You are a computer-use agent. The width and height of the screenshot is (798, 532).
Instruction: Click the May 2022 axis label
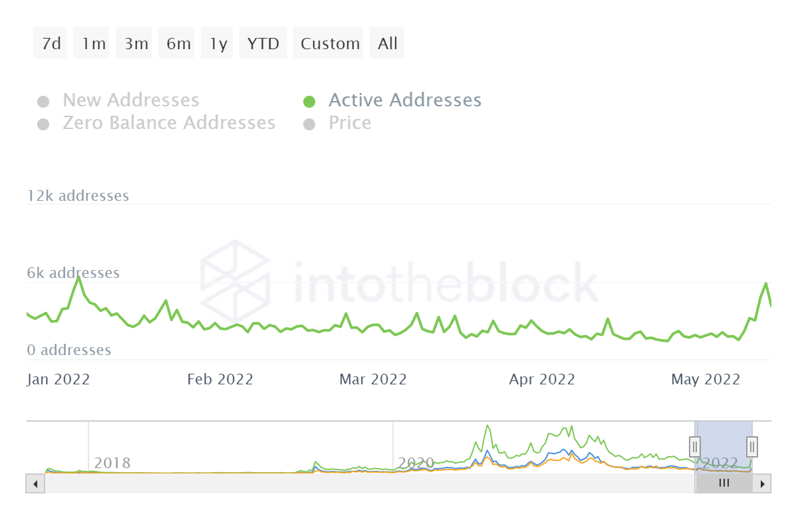(706, 380)
